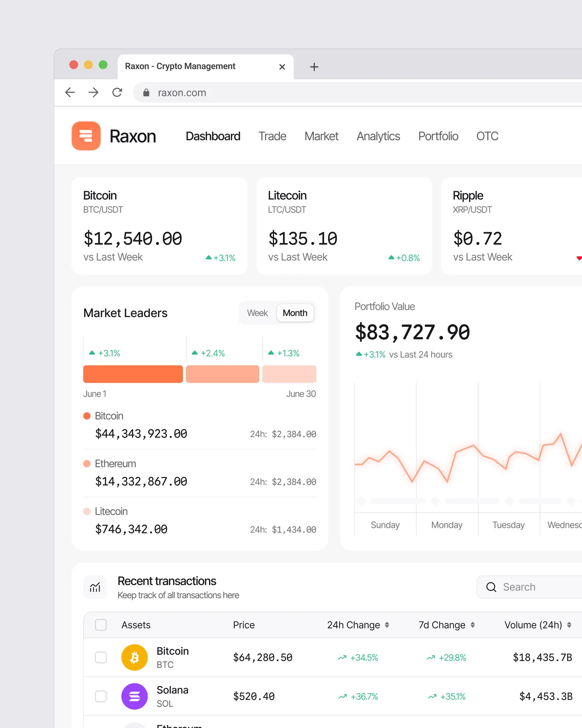Click the Ripple XRP/USDT card title
Image resolution: width=582 pixels, height=728 pixels.
[468, 196]
